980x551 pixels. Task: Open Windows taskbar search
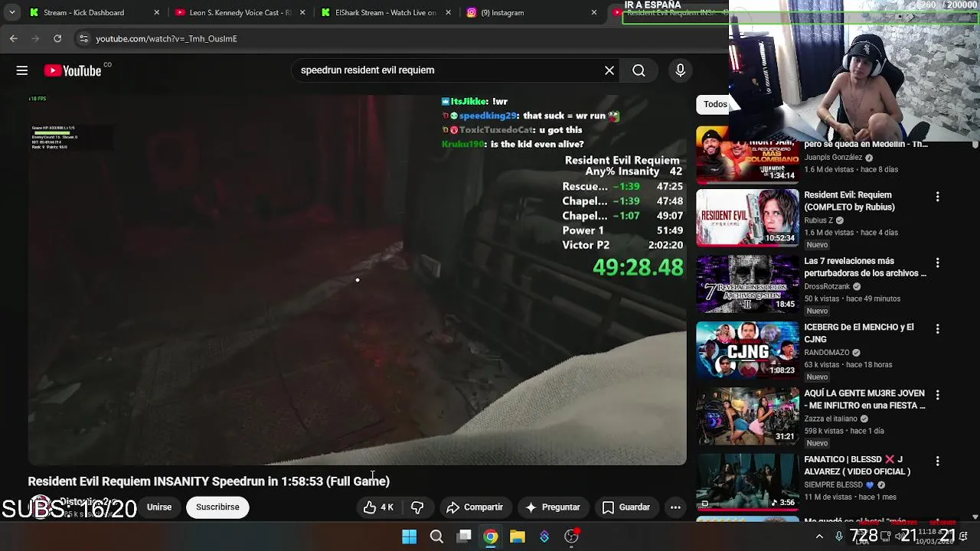click(x=436, y=536)
